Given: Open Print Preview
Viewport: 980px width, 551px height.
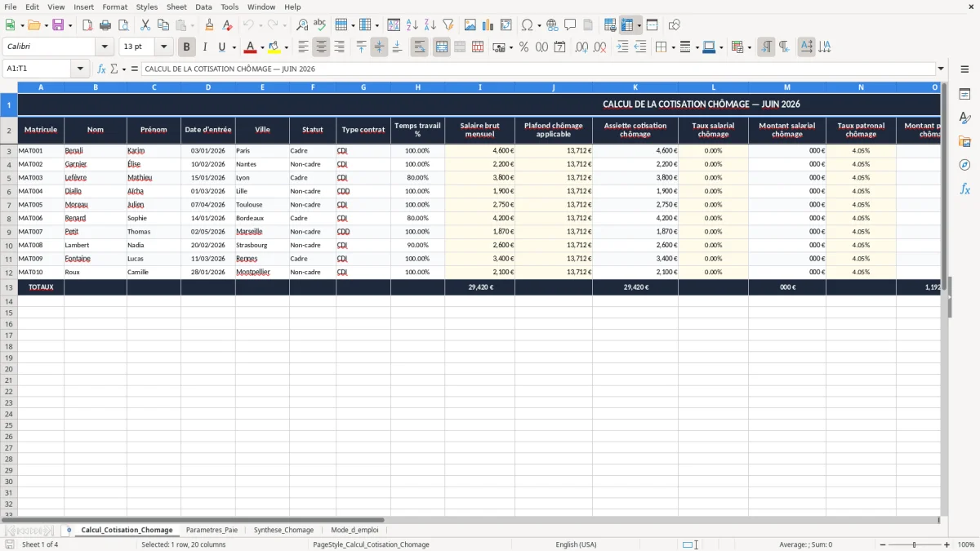Looking at the screenshot, I should point(123,25).
